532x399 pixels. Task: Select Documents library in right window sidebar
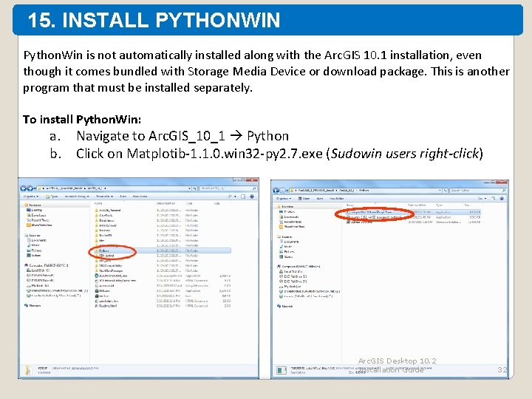(x=289, y=242)
